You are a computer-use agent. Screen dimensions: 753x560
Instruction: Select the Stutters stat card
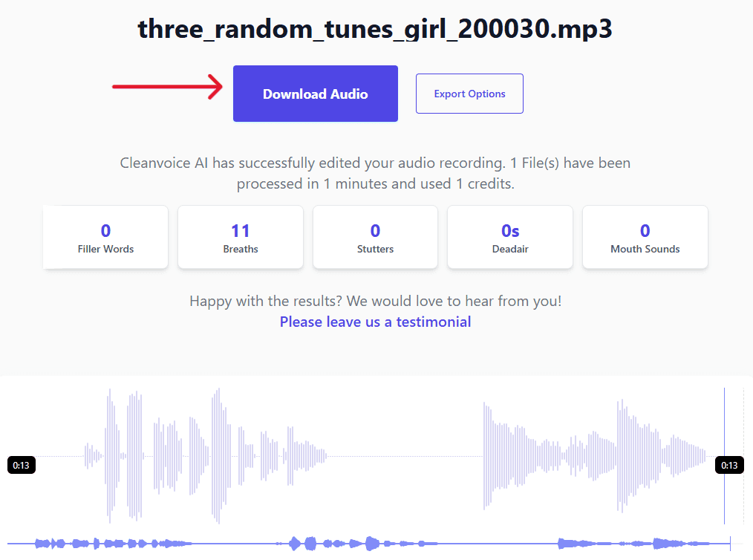(375, 238)
